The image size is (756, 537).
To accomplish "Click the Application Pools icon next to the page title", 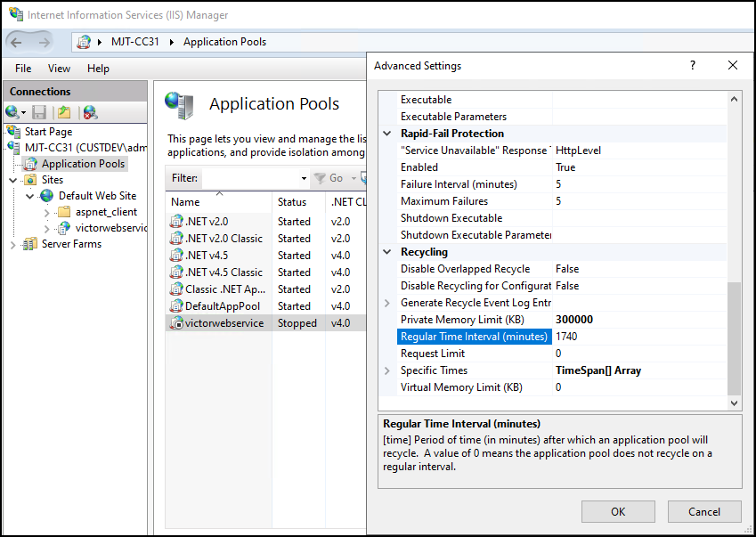I will [182, 106].
